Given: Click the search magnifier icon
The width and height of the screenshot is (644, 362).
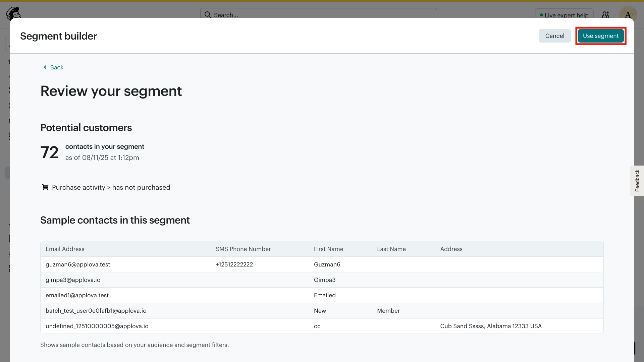Looking at the screenshot, I should pos(208,15).
